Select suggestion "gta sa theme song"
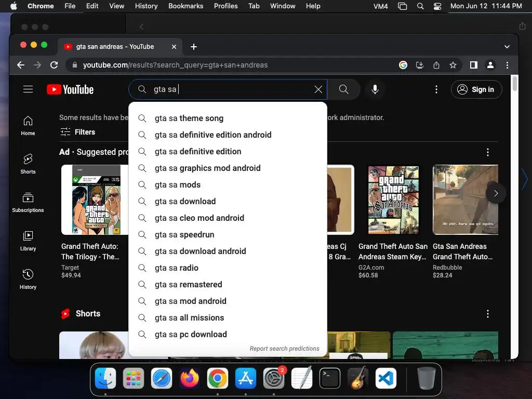The image size is (532, 399). (228, 118)
